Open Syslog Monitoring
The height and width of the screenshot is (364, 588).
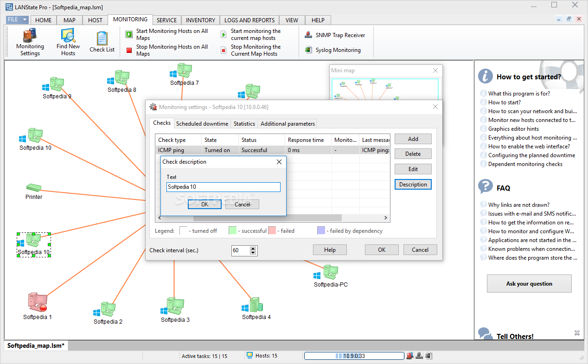coord(332,50)
